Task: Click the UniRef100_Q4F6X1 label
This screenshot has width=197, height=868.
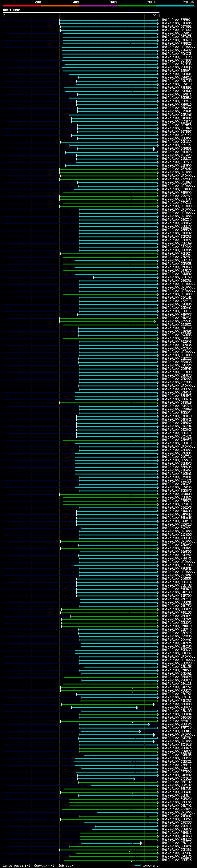Action: coord(176,419)
